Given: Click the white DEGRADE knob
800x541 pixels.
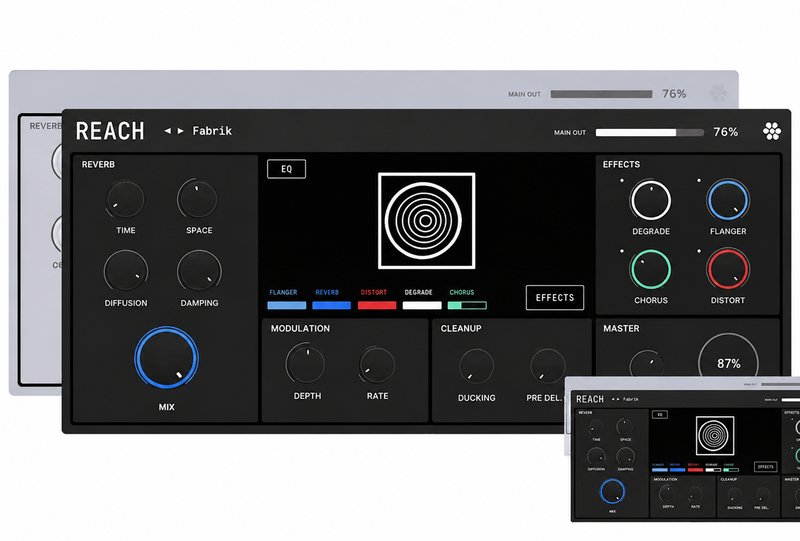Looking at the screenshot, I should click(651, 200).
